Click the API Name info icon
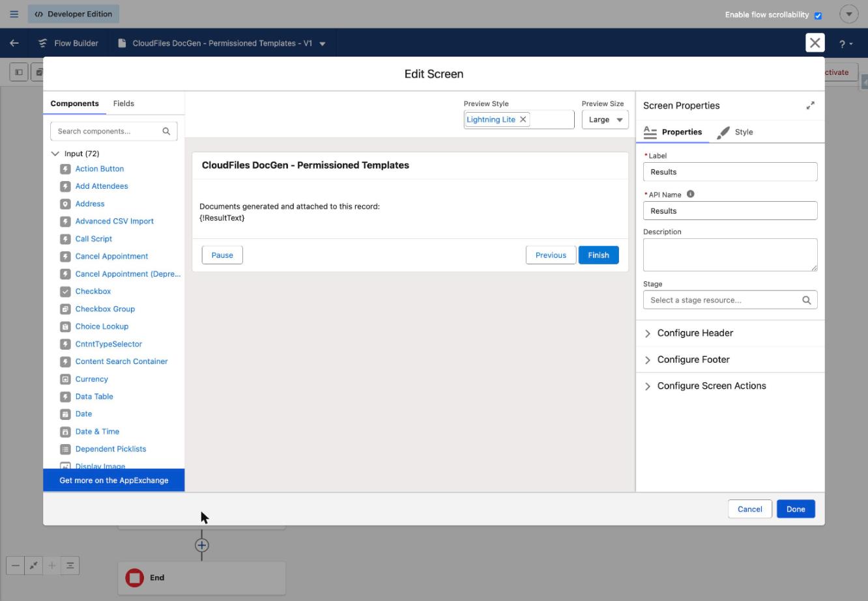The image size is (868, 601). 690,194
